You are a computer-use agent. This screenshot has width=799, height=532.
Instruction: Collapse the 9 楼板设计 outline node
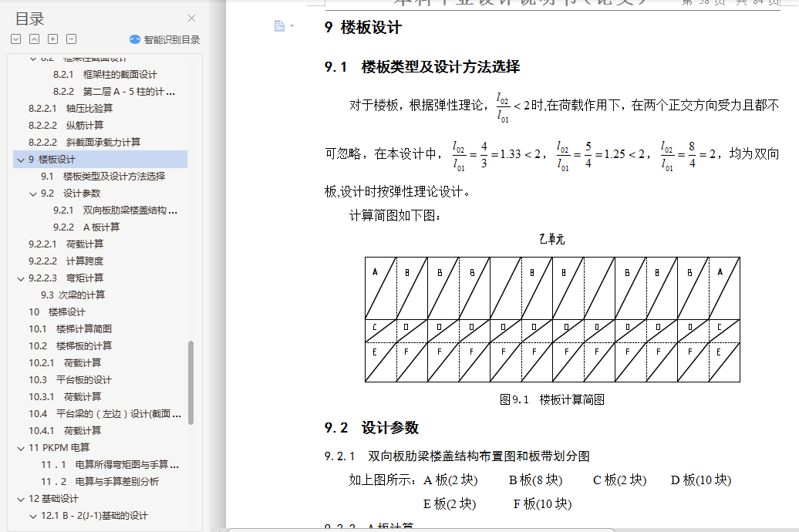(x=21, y=160)
